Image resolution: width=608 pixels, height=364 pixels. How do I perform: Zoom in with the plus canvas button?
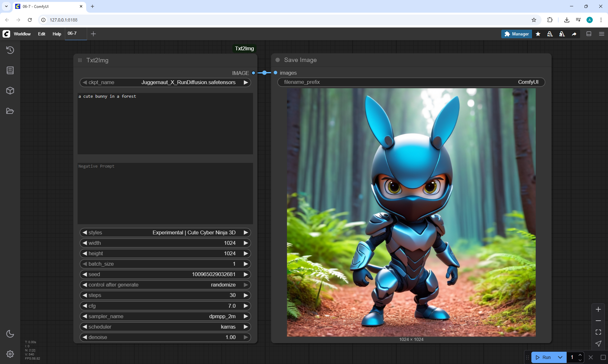598,309
